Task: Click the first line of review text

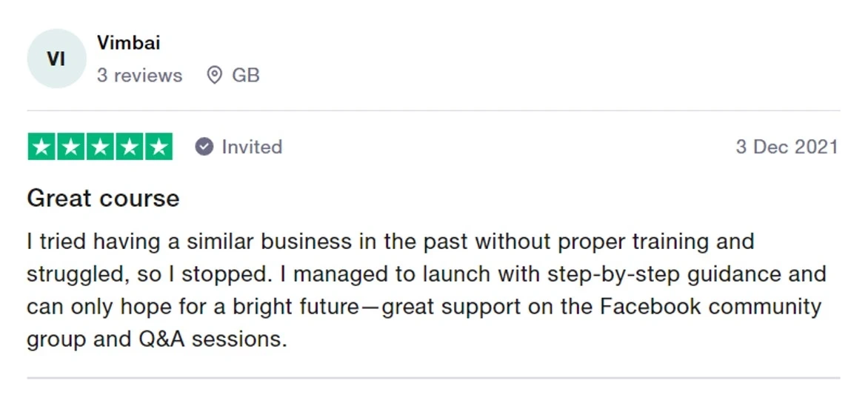Action: click(390, 242)
